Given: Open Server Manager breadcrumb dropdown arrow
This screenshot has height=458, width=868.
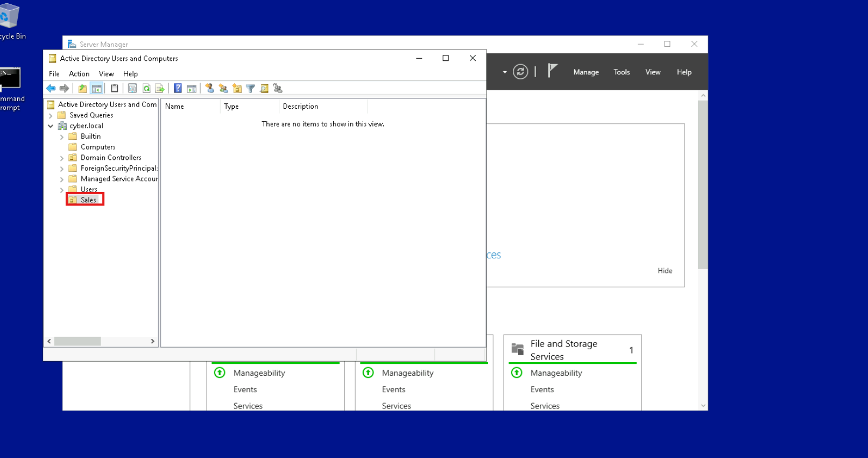Looking at the screenshot, I should 505,72.
